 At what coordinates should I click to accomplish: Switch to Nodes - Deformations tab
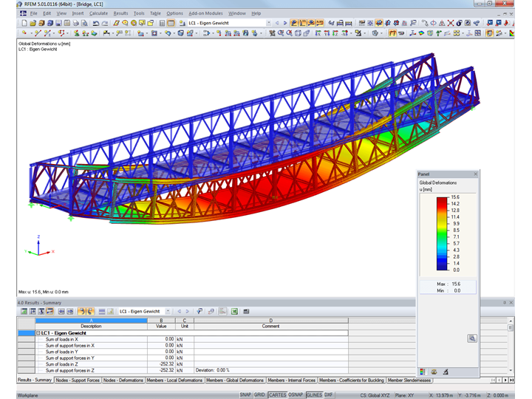click(x=123, y=381)
